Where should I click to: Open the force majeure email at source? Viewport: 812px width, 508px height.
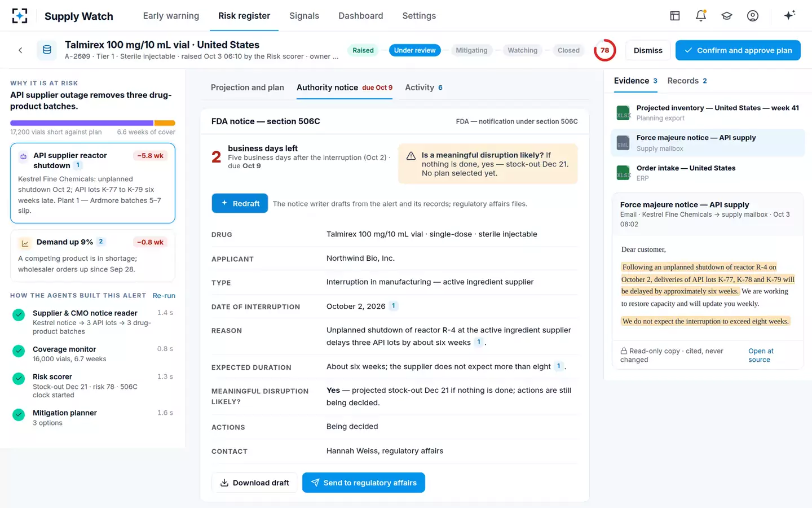pos(761,355)
